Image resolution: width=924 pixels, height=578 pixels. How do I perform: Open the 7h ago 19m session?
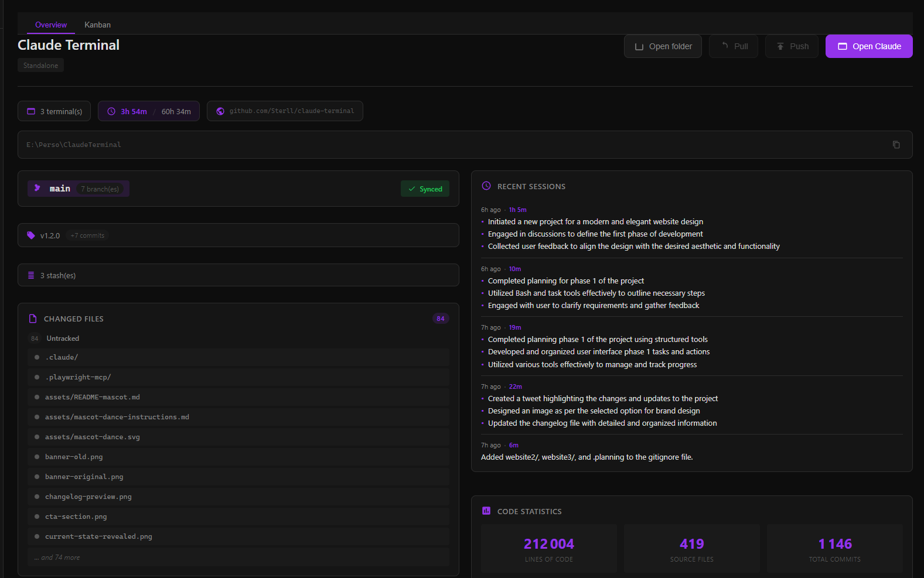pos(692,346)
